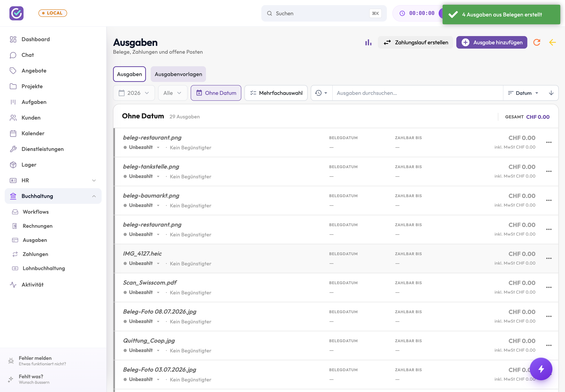Enable Mehrfachauswahl mode
This screenshot has height=392, width=565.
click(x=276, y=93)
